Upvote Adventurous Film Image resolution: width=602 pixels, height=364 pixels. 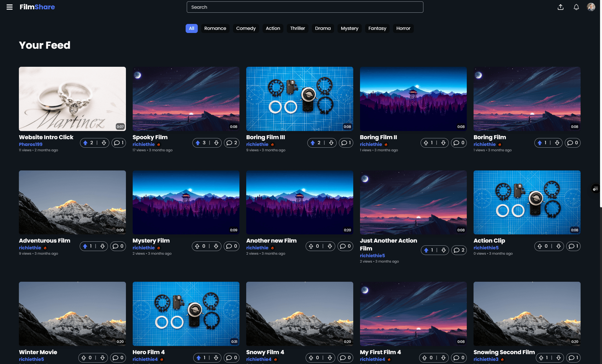pyautogui.click(x=85, y=246)
